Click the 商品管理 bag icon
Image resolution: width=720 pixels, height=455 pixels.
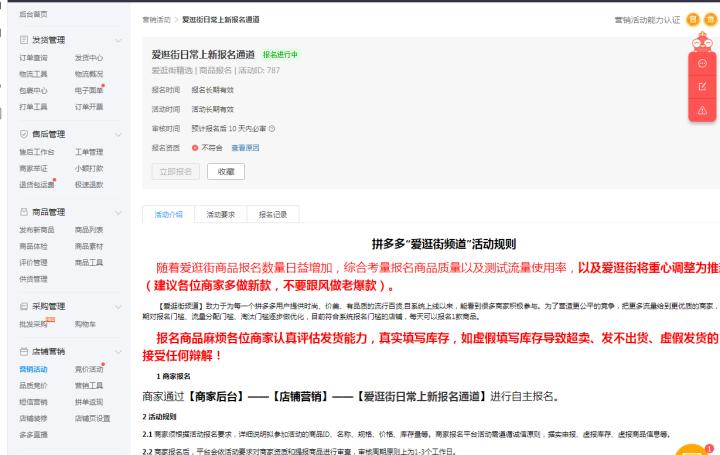[24, 212]
